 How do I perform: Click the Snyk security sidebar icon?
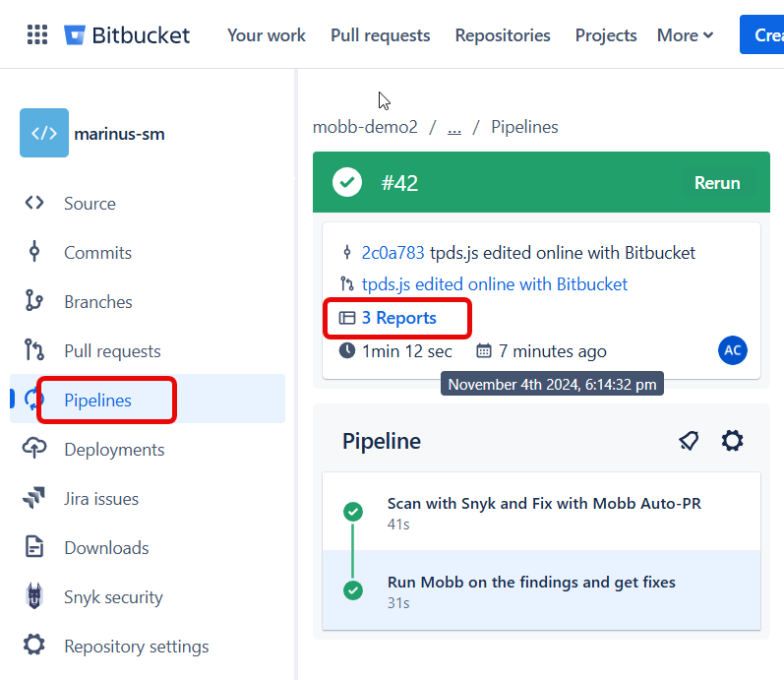pyautogui.click(x=34, y=596)
